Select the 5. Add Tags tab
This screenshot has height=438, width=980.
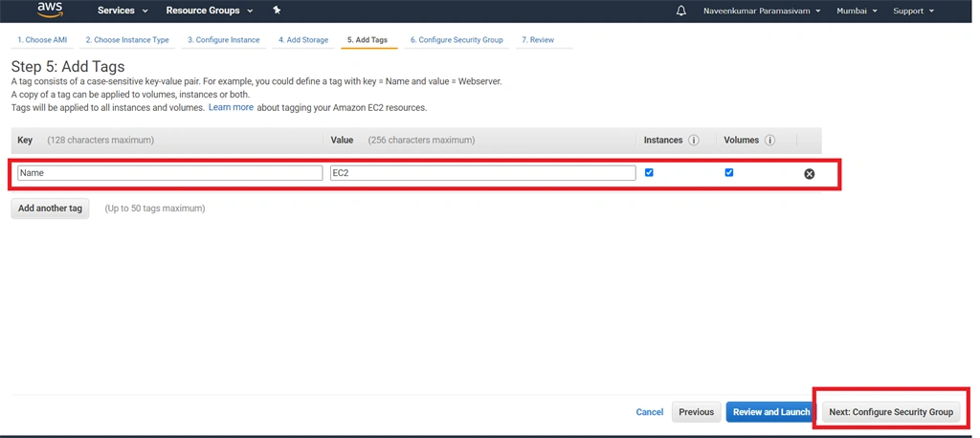click(x=367, y=40)
